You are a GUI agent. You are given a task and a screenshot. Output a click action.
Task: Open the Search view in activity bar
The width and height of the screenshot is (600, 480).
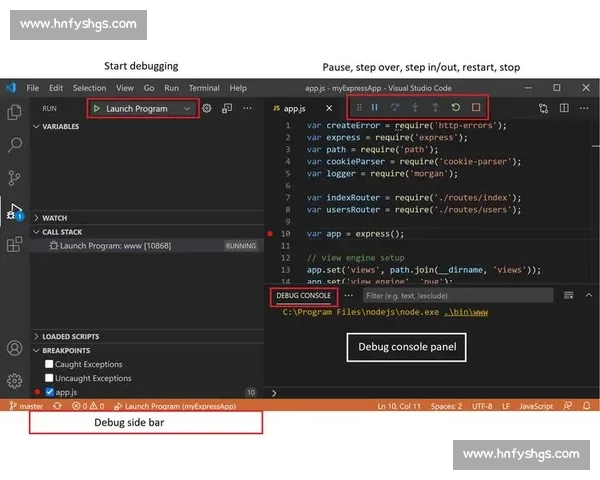[x=15, y=145]
